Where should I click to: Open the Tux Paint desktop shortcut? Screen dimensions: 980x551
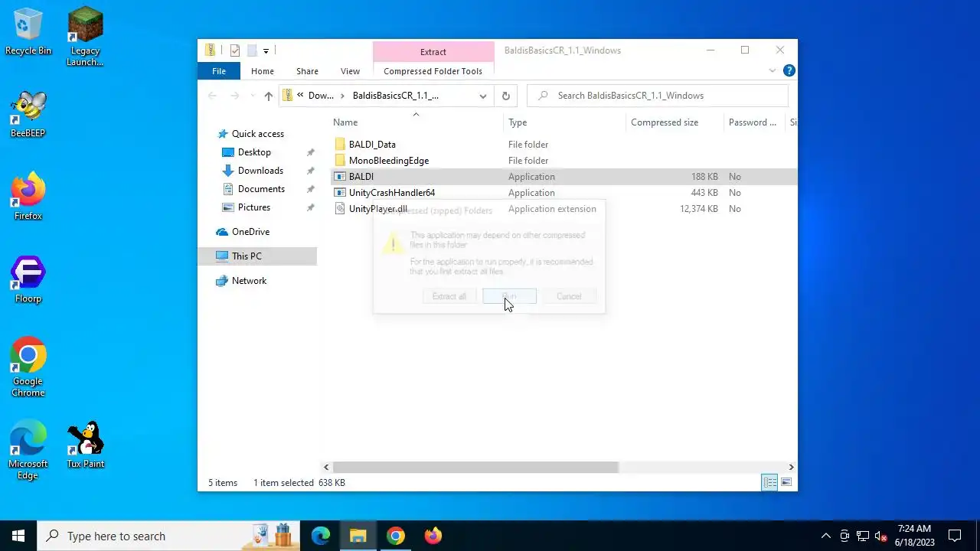pyautogui.click(x=85, y=445)
